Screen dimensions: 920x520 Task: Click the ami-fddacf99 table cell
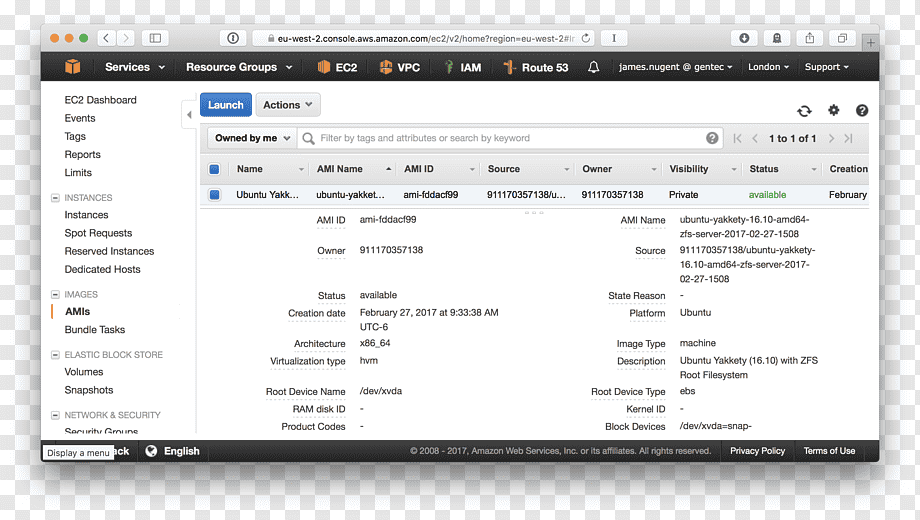[x=431, y=194]
